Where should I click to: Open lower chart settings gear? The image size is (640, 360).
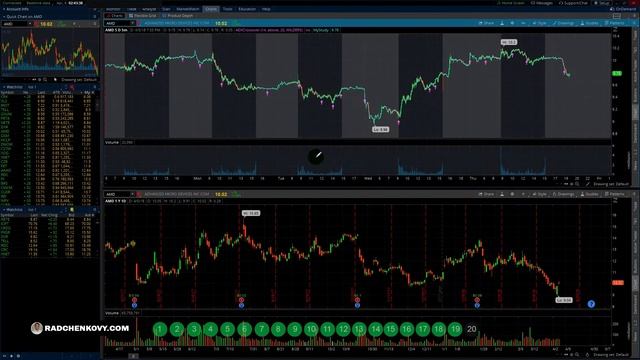click(512, 194)
